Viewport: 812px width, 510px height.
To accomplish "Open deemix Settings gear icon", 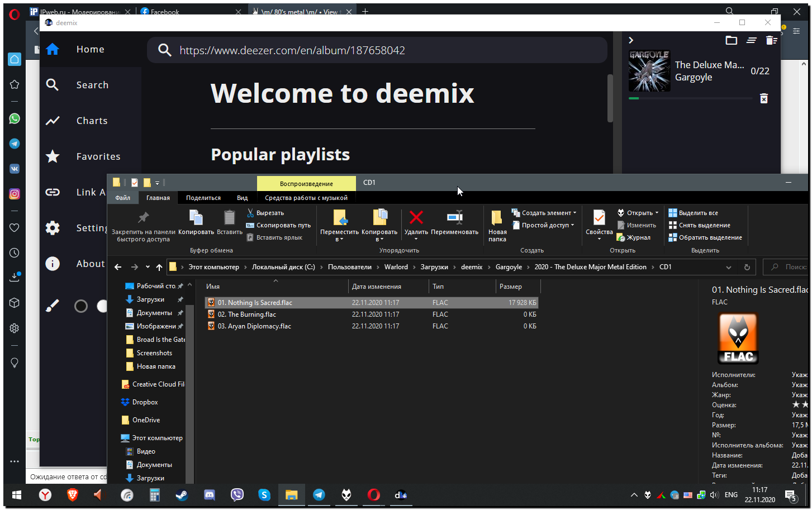I will pos(53,228).
